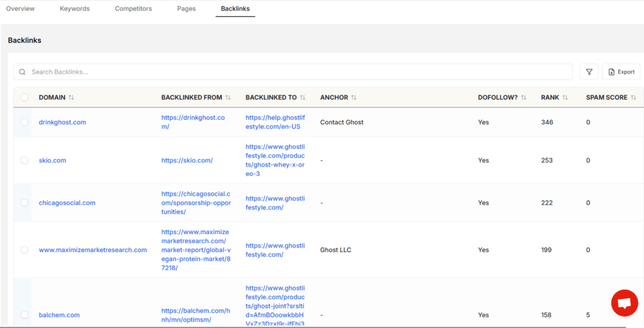The width and height of the screenshot is (644, 328).
Task: Open maximizemarketresearch vegan-protein-market report URL
Action: click(195, 250)
